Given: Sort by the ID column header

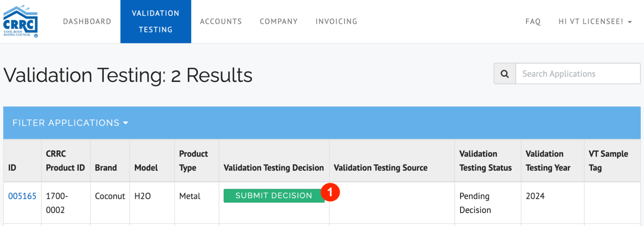Looking at the screenshot, I should tap(12, 168).
